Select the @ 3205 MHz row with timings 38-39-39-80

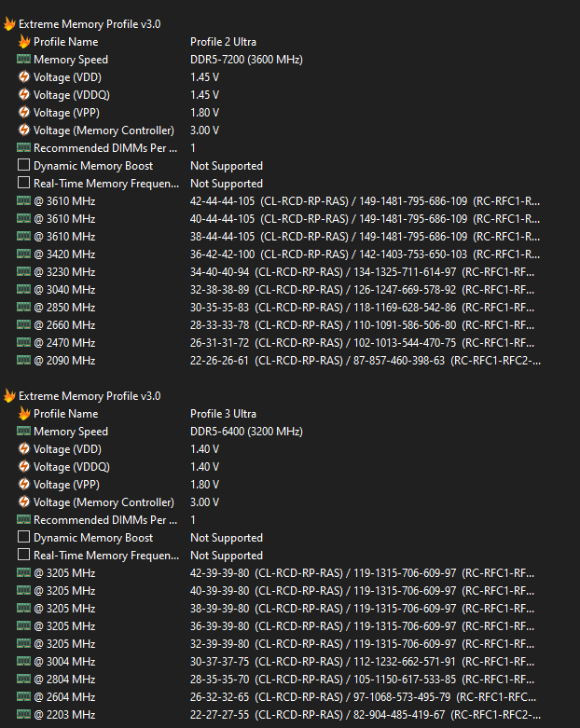tap(276, 608)
